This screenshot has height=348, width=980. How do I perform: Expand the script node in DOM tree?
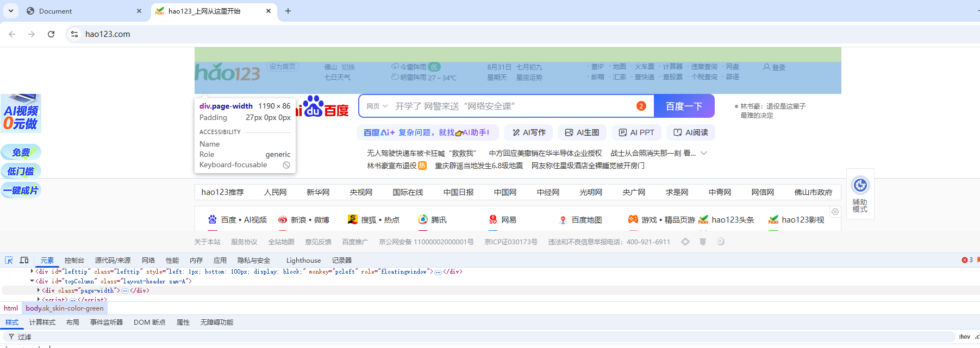[39, 299]
